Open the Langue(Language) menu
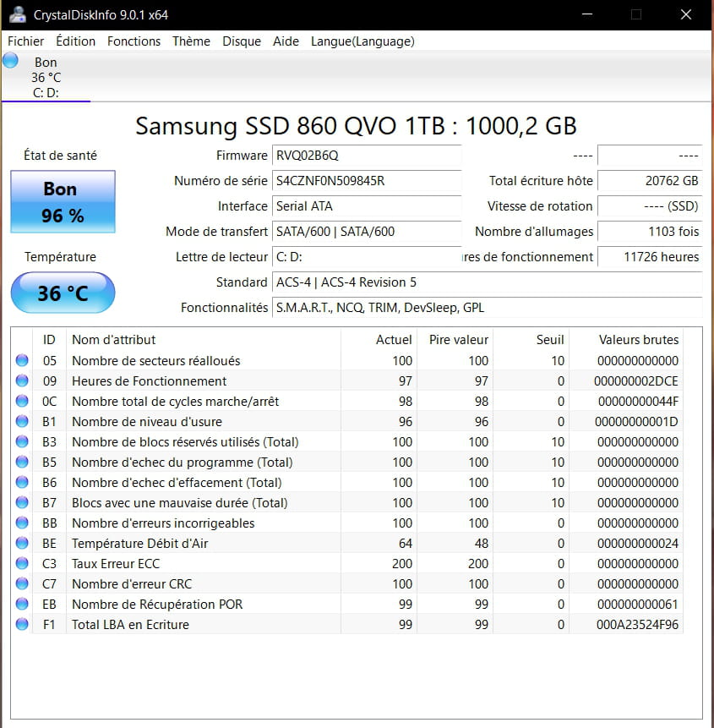The image size is (714, 728). point(362,41)
